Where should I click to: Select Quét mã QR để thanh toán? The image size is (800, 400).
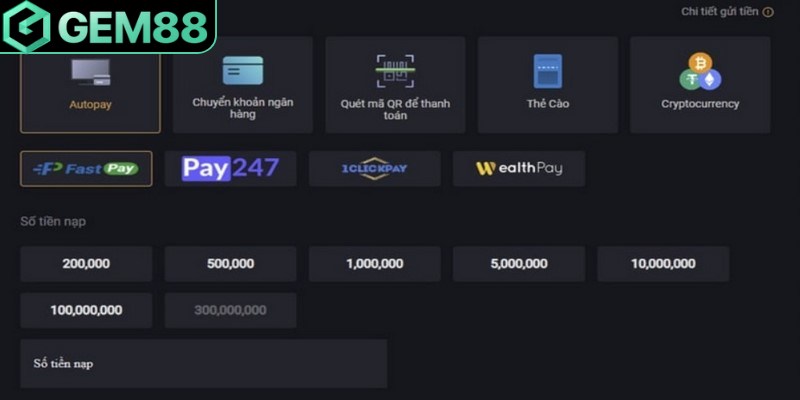click(395, 85)
